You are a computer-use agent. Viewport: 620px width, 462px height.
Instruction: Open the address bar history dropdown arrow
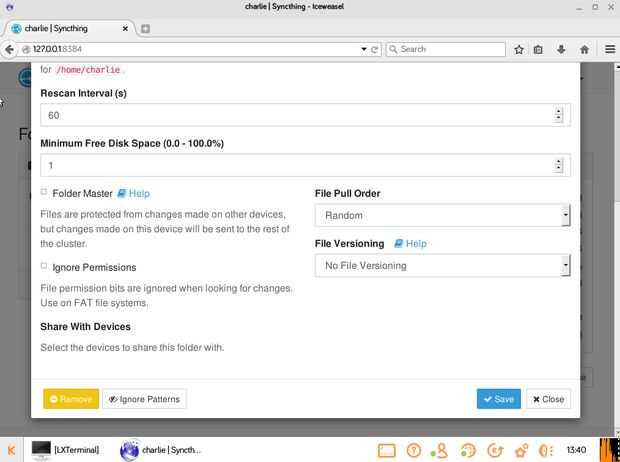point(364,49)
